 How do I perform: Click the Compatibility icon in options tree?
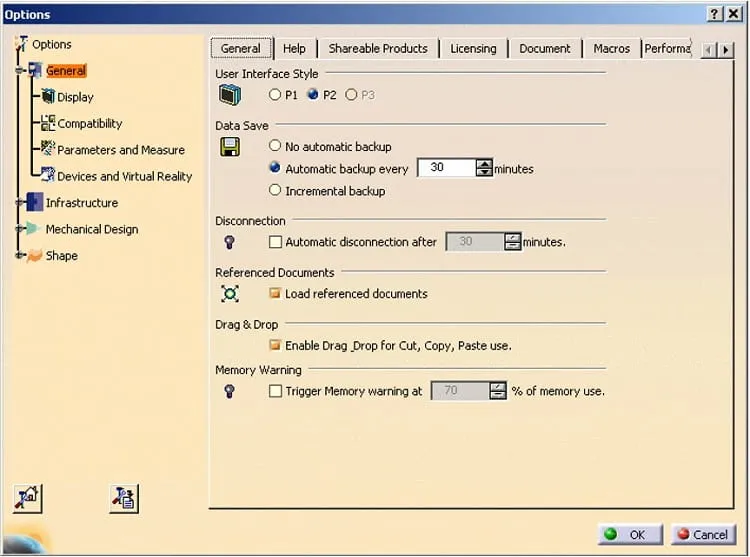(48, 123)
